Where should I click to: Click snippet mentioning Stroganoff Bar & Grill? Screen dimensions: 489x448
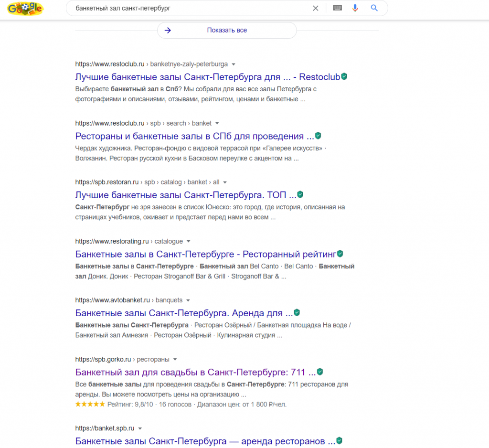point(215,271)
